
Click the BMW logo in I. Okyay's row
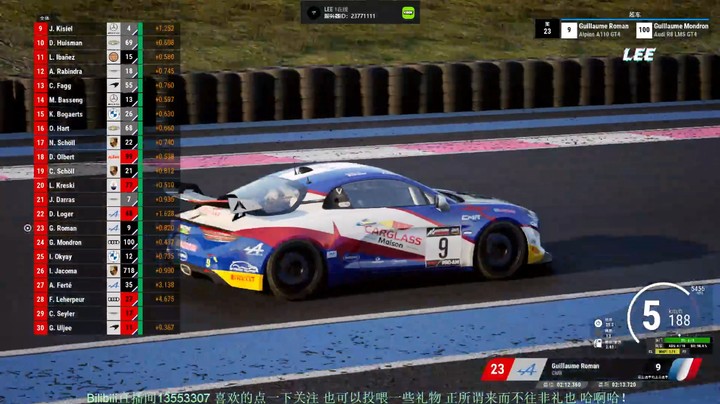pos(113,256)
